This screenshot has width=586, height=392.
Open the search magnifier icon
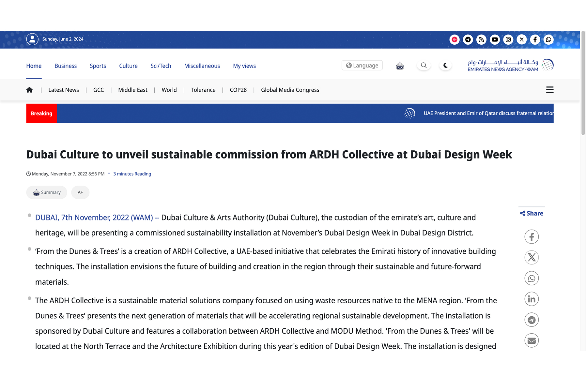coord(424,65)
